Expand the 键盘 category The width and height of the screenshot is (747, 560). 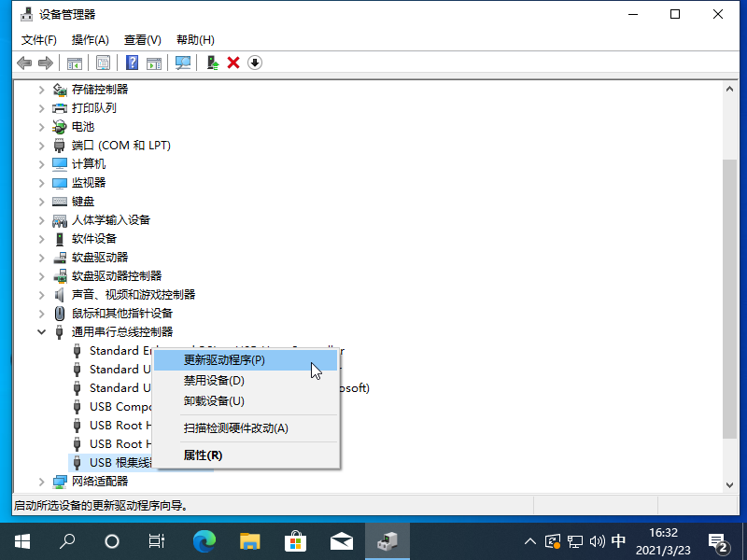coord(41,202)
